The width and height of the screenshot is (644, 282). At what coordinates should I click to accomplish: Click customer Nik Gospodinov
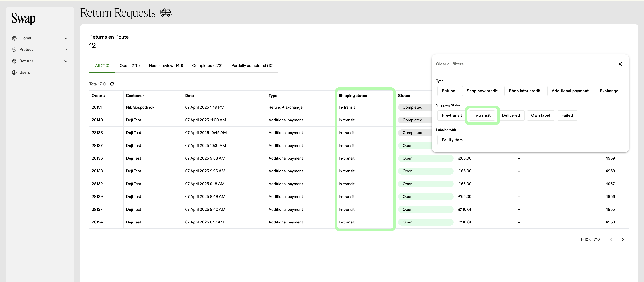140,107
